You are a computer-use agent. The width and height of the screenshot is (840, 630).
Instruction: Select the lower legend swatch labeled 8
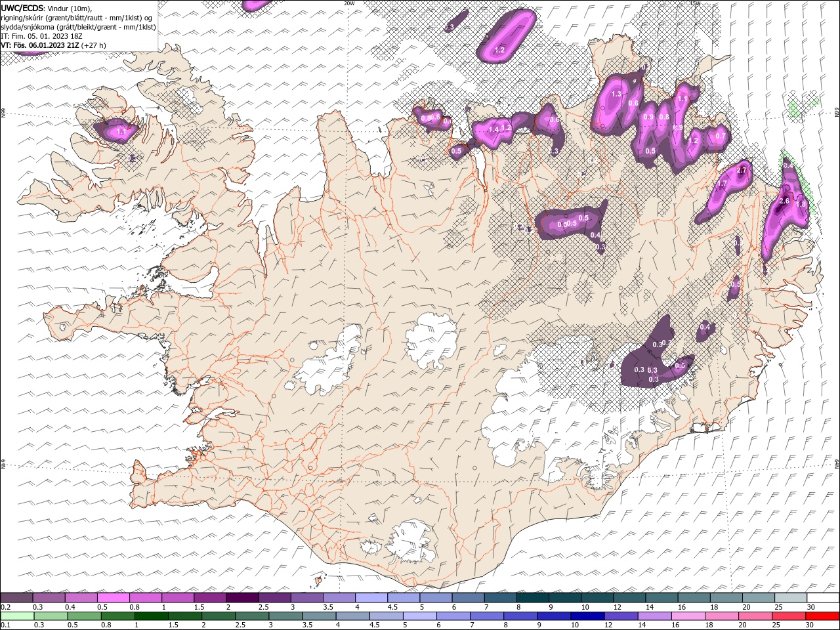[520, 616]
